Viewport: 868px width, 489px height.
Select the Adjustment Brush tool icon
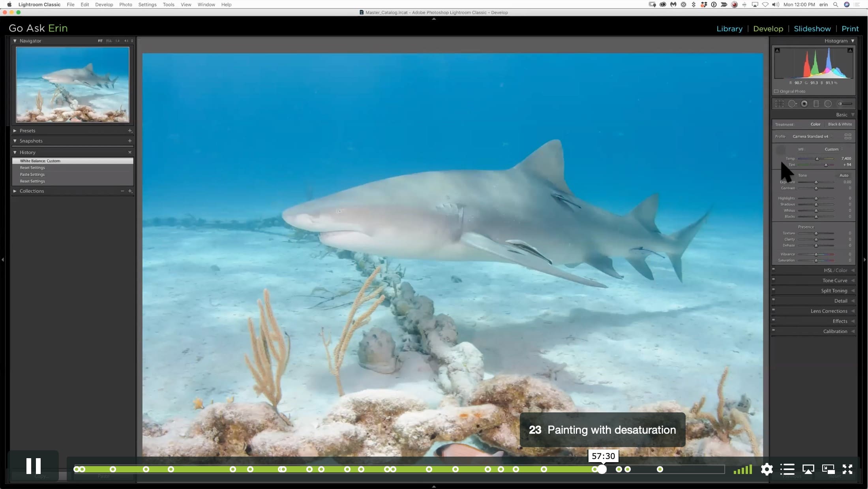coord(845,104)
